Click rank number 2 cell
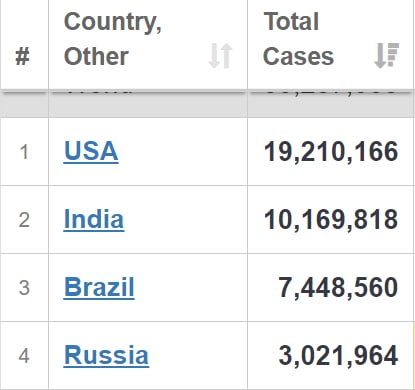This screenshot has width=415, height=390. pyautogui.click(x=24, y=220)
